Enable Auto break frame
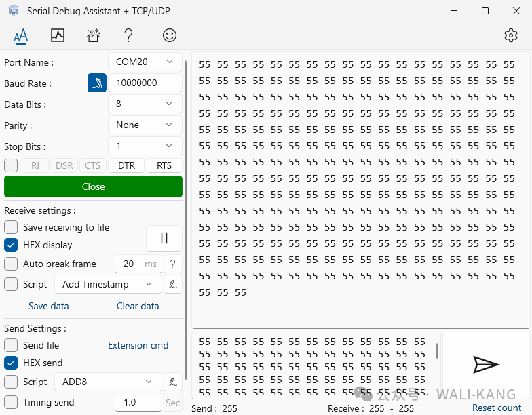The height and width of the screenshot is (415, 532). click(11, 264)
